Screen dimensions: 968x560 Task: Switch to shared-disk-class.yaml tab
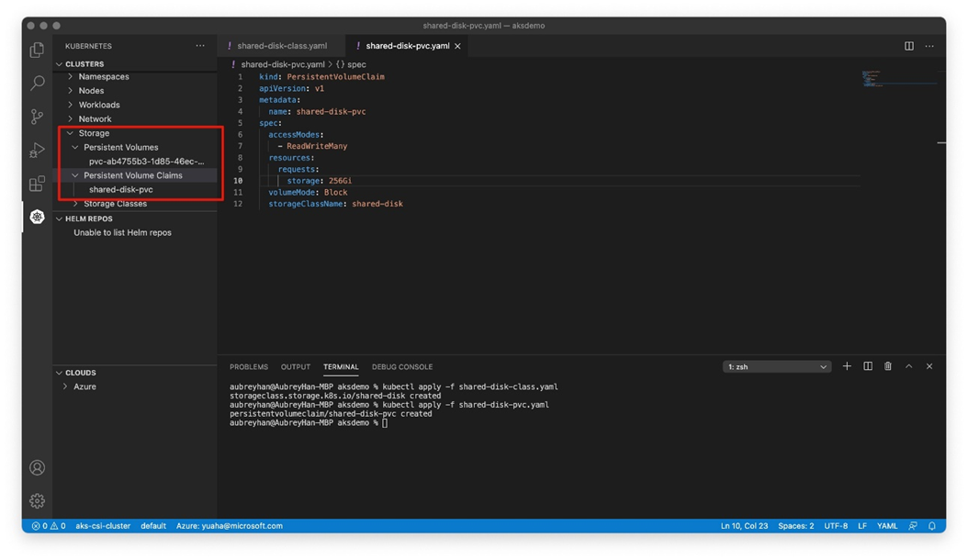pos(282,46)
